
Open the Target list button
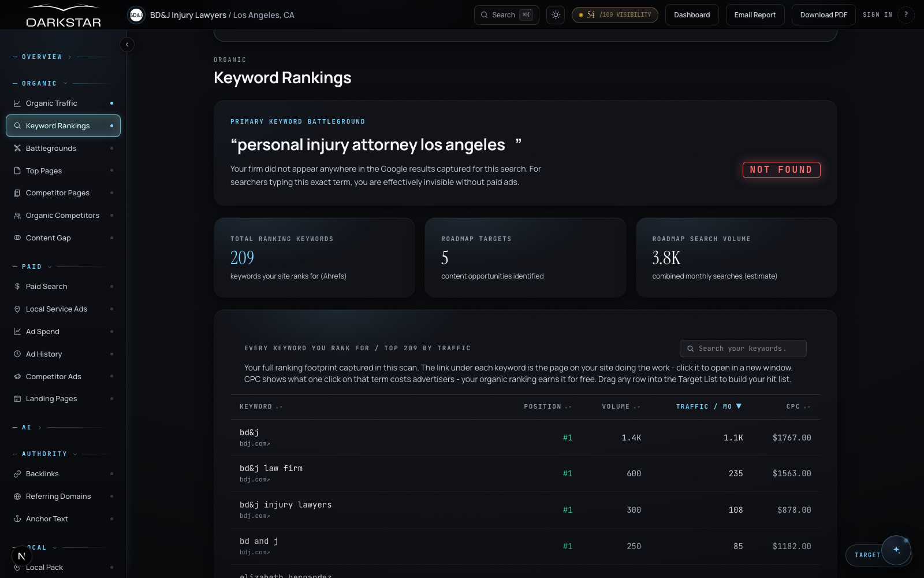[x=867, y=555]
